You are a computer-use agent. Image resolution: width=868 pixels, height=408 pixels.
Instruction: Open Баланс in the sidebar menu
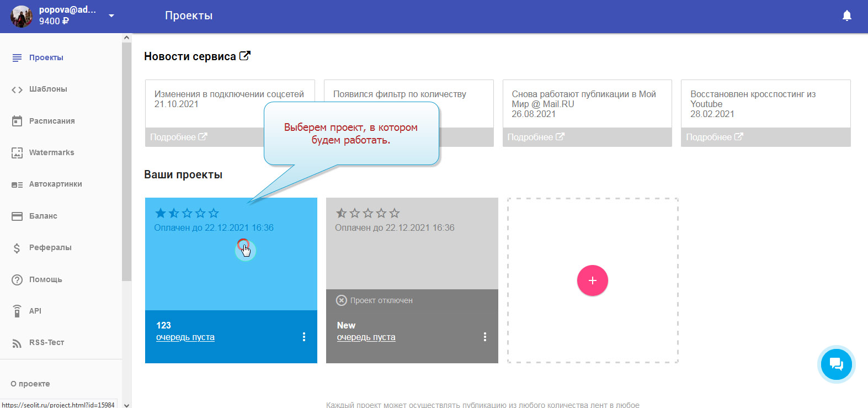(43, 216)
